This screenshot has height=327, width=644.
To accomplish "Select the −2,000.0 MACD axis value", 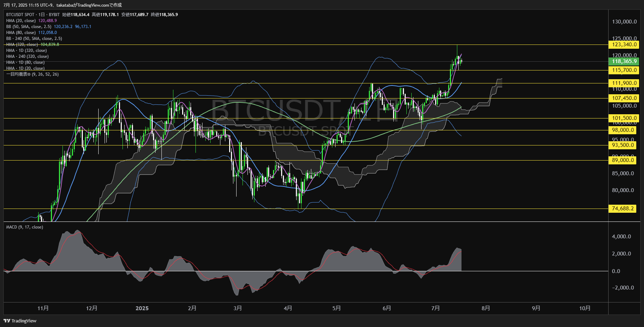I will coord(623,288).
